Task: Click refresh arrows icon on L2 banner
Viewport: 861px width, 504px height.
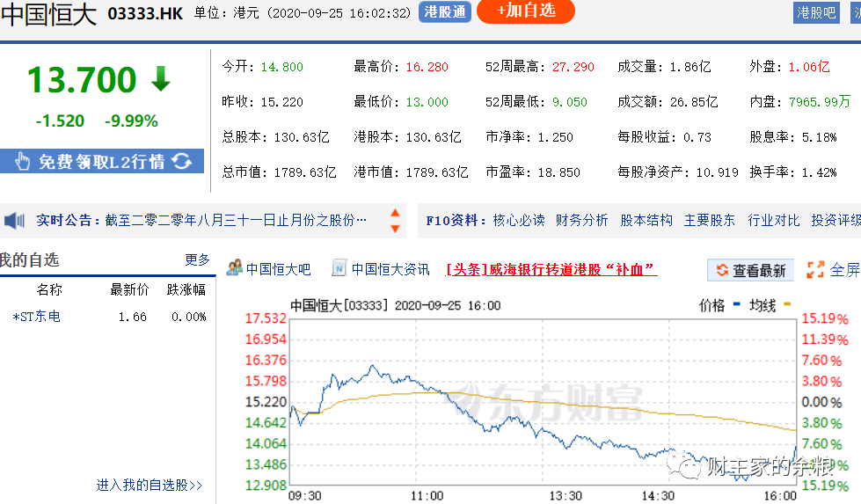Action: (182, 161)
